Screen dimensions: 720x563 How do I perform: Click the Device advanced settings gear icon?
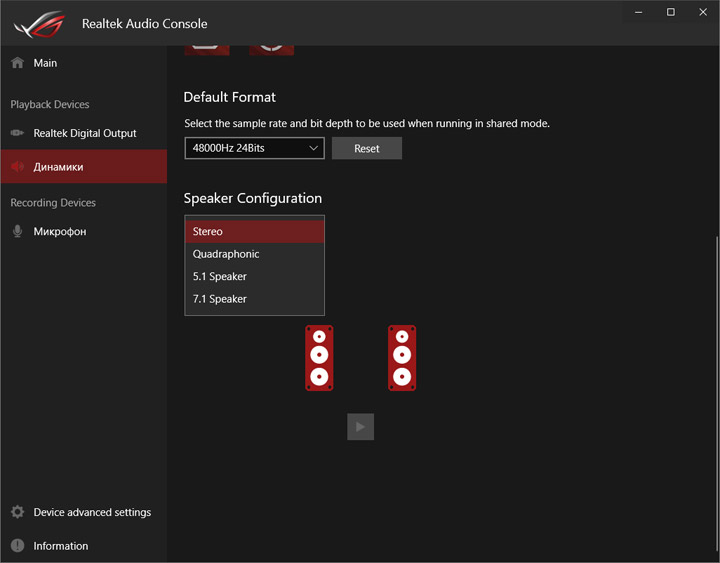pos(17,512)
